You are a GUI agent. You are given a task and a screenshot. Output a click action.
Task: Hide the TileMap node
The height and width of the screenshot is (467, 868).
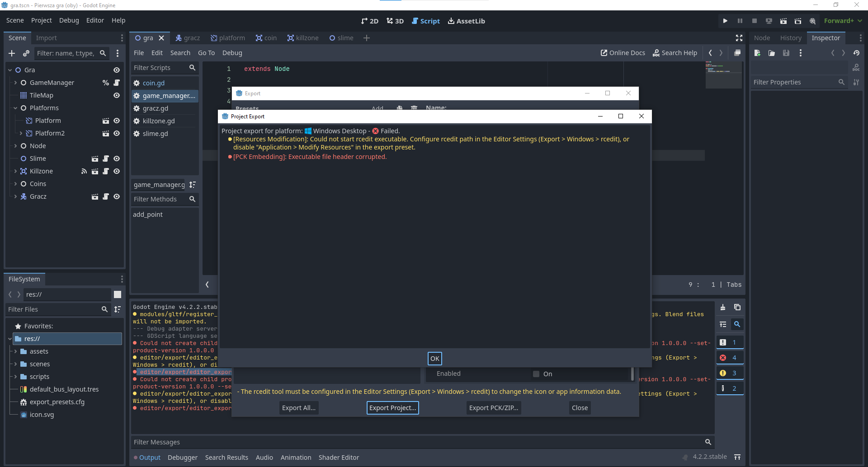[x=116, y=95]
